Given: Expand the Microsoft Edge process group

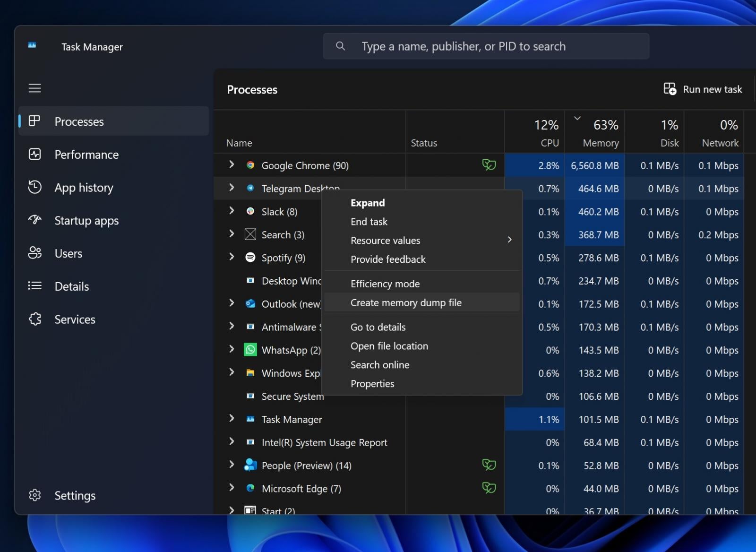Looking at the screenshot, I should coord(232,487).
